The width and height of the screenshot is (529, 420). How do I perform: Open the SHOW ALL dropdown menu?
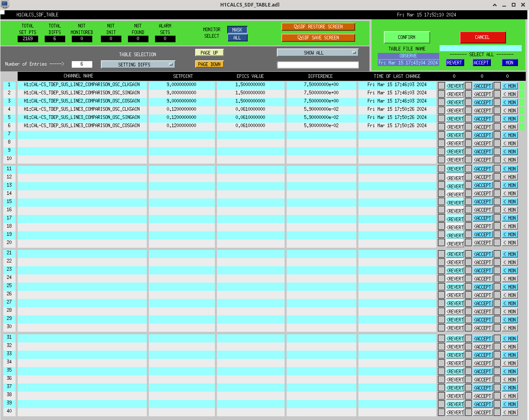pos(317,52)
